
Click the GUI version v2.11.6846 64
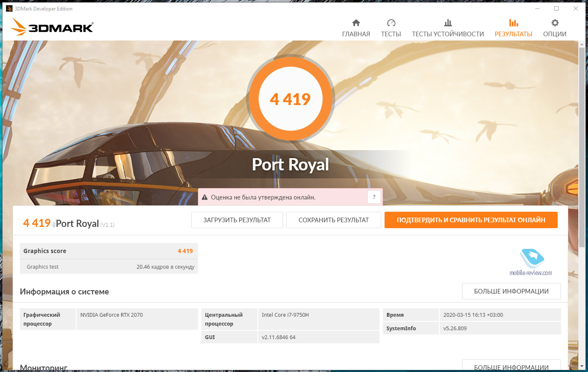click(x=278, y=337)
